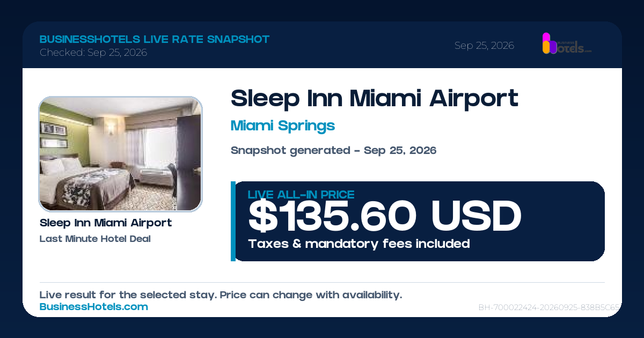Select the Taxes & mandatory fees included text
Image resolution: width=644 pixels, height=338 pixels.
tap(359, 244)
